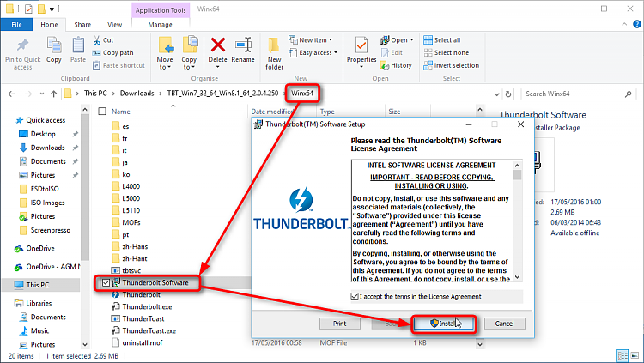Click the Install button
The width and height of the screenshot is (644, 363).
[444, 324]
